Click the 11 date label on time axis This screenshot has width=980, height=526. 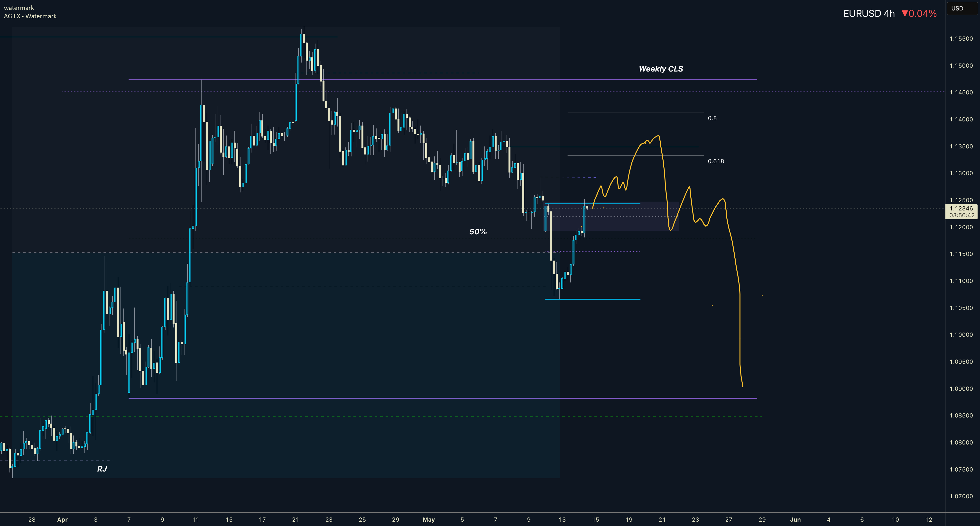coord(195,519)
